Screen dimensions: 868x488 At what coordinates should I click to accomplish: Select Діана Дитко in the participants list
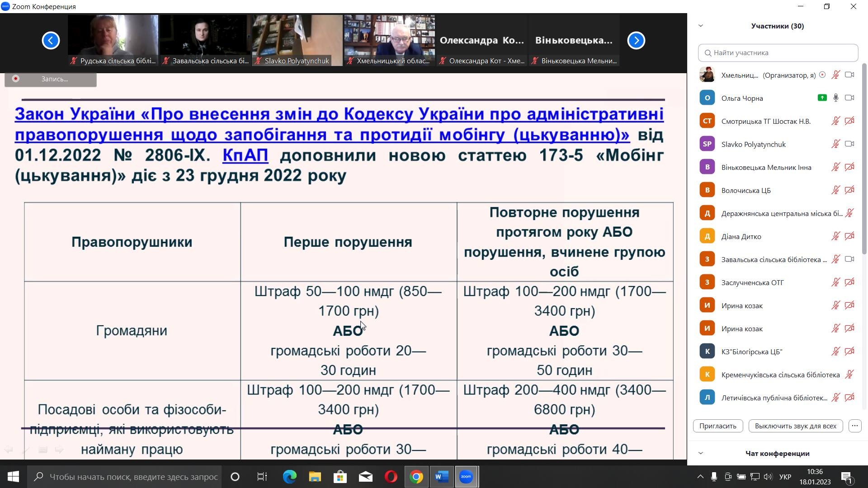tap(741, 236)
